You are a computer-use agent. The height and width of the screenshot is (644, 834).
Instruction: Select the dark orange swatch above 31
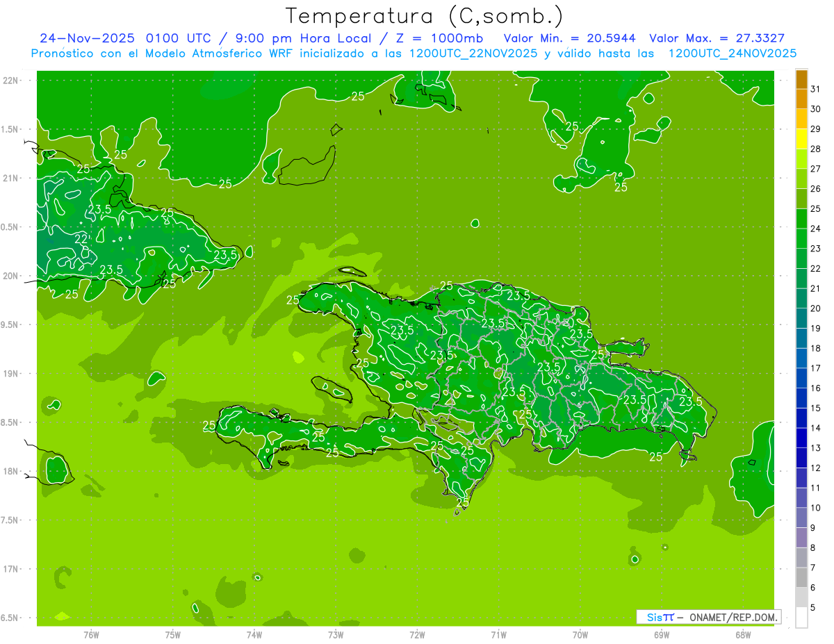[801, 79]
